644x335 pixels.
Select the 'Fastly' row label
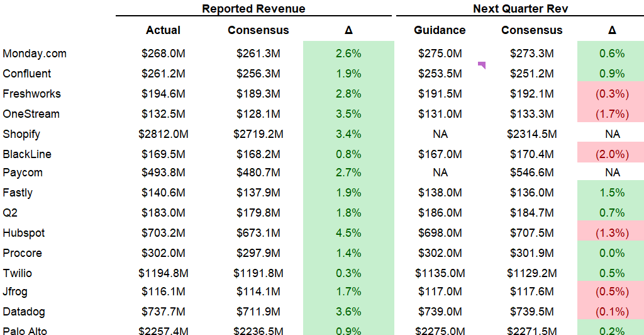pos(17,193)
